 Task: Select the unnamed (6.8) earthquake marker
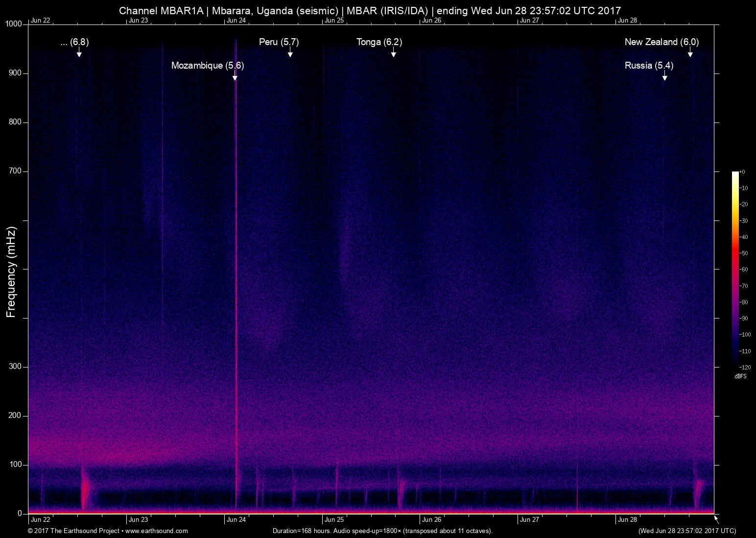(78, 54)
